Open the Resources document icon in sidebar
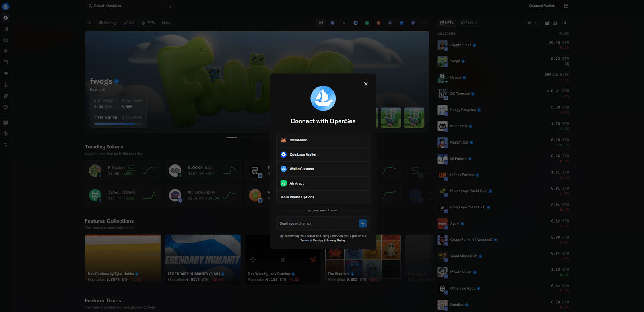This screenshot has width=644, height=312. coord(6,123)
